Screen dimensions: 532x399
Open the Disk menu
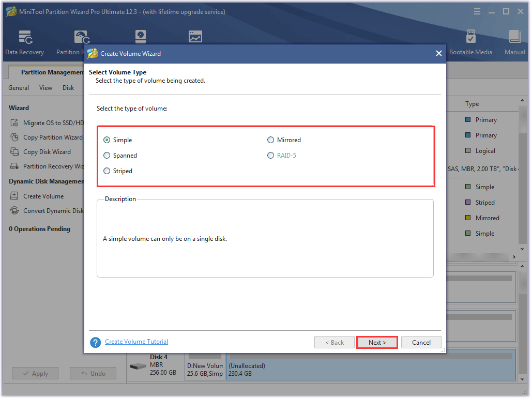[x=68, y=88]
